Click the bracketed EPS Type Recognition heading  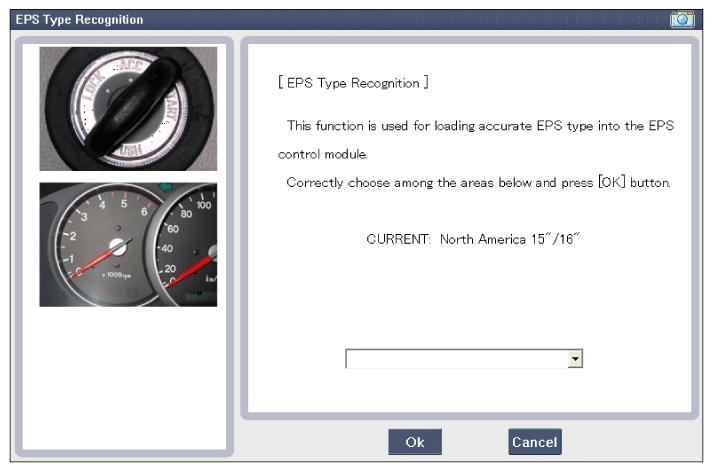coord(352,83)
